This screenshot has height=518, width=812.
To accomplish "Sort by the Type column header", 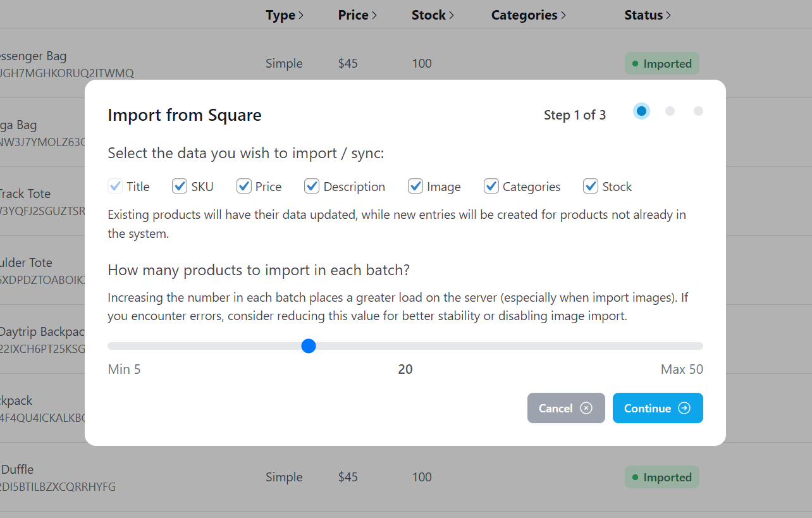I will click(x=285, y=15).
